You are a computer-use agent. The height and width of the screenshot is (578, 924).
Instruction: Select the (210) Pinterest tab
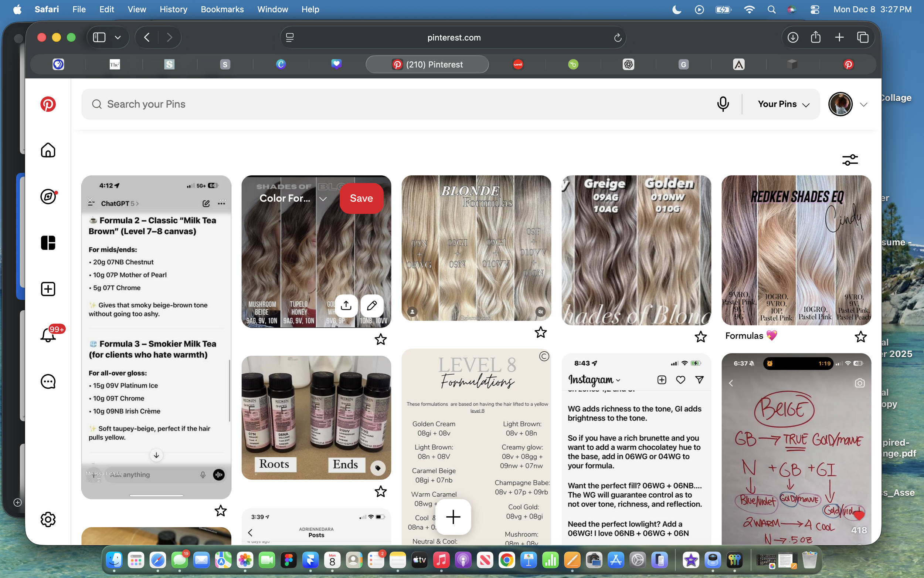coord(427,64)
